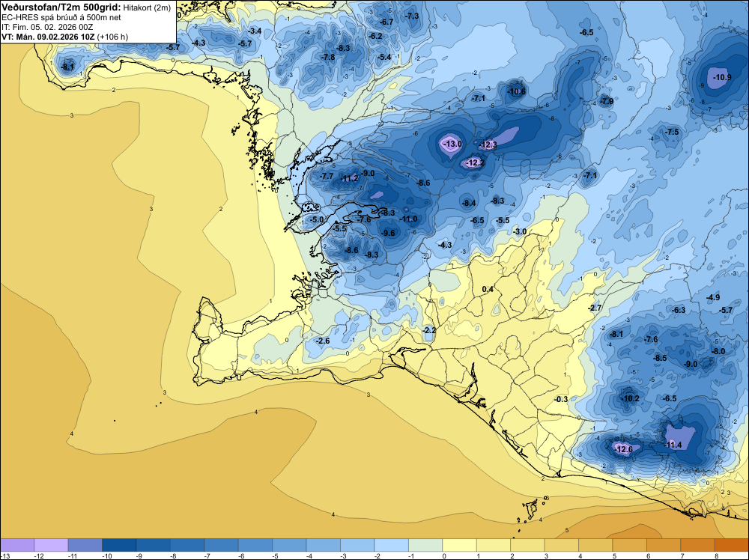This screenshot has width=749, height=560.
Task: Click the -9.6 temperature label
Action: [x=388, y=233]
